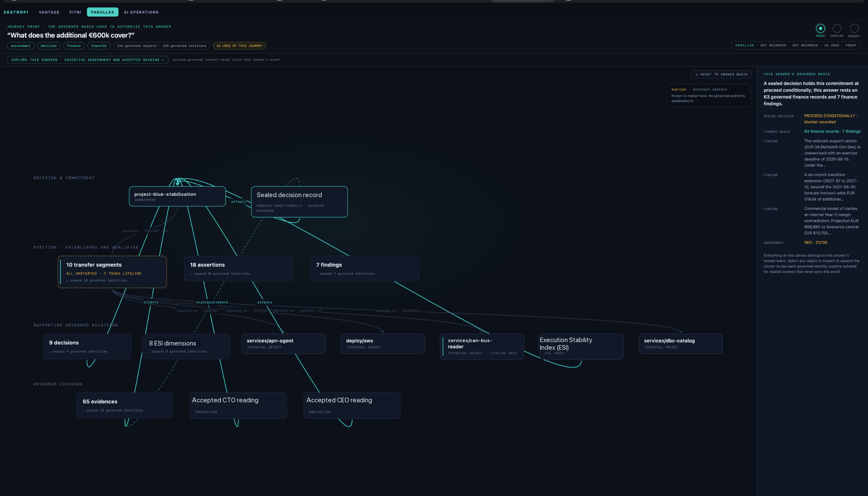Image resolution: width=868 pixels, height=496 pixels.
Task: Expand 65 governed identities in evidences
Action: (113, 410)
